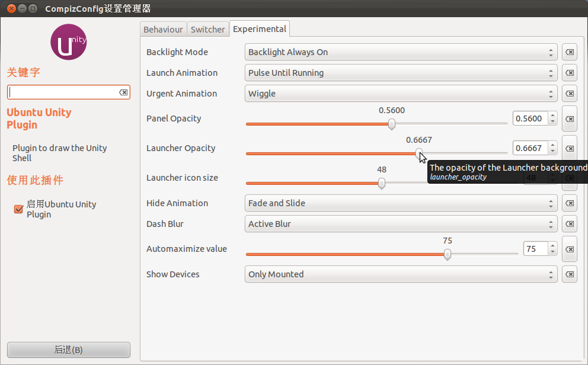Click the Panel Opacity slider handle

point(391,124)
